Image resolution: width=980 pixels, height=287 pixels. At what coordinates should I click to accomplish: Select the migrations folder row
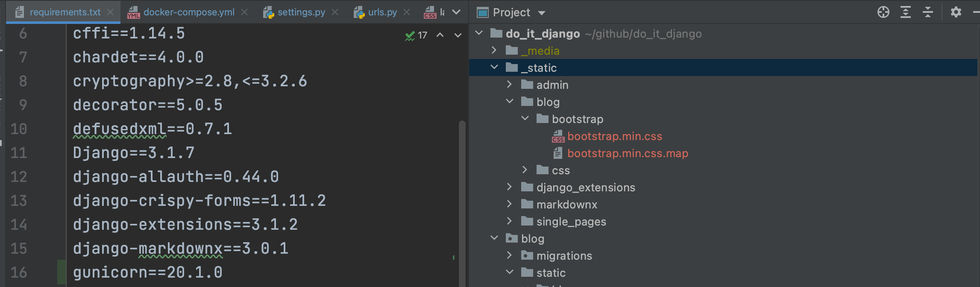tap(724, 255)
